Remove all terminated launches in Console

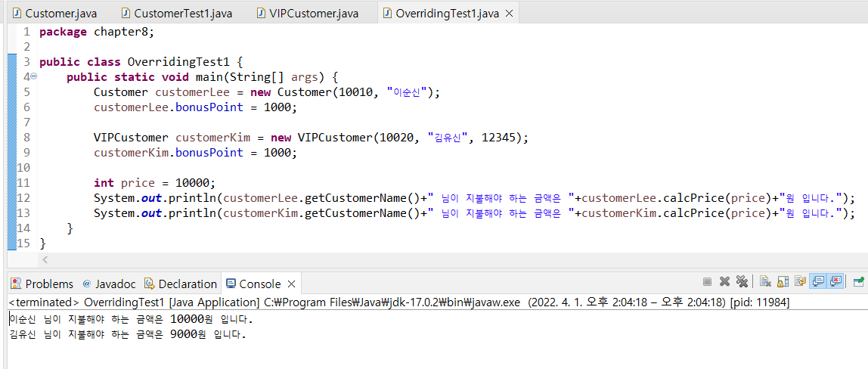pyautogui.click(x=742, y=282)
